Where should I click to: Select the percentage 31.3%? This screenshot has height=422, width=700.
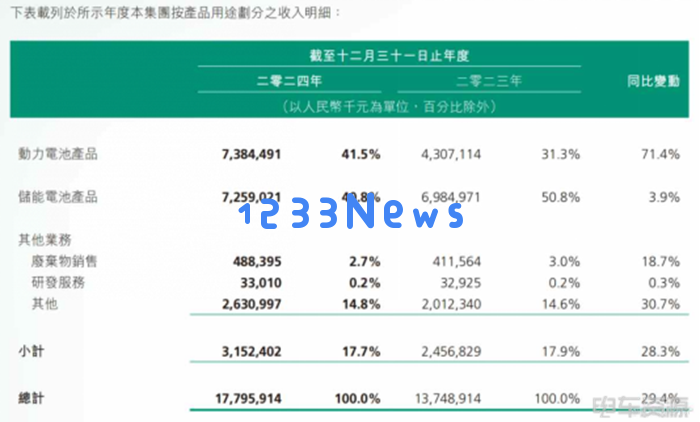pos(561,155)
